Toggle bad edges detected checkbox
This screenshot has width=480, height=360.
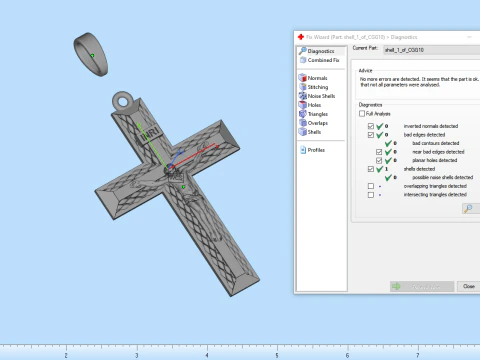pos(371,135)
